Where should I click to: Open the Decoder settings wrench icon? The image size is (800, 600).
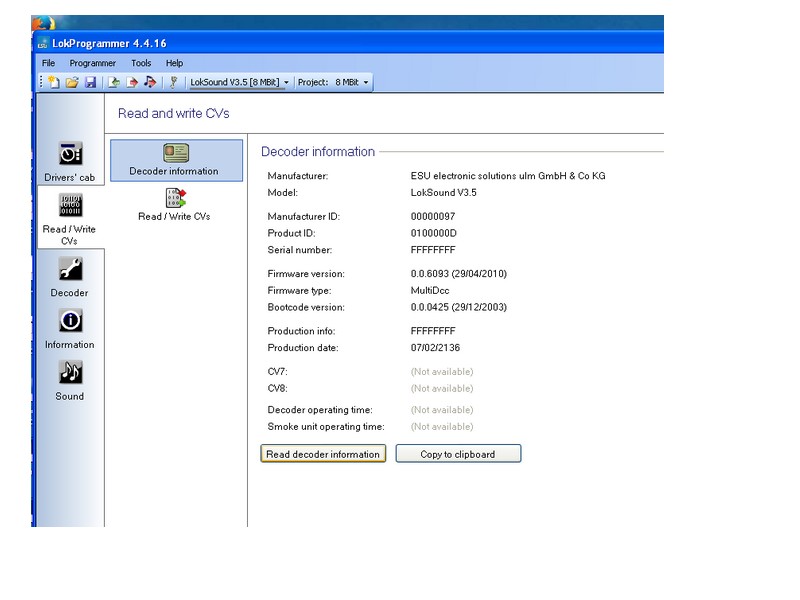[x=70, y=277]
